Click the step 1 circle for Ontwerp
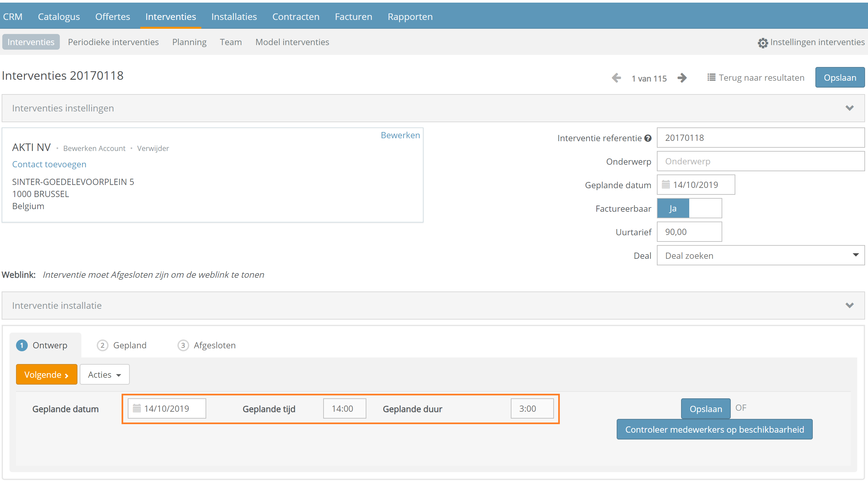 22,346
